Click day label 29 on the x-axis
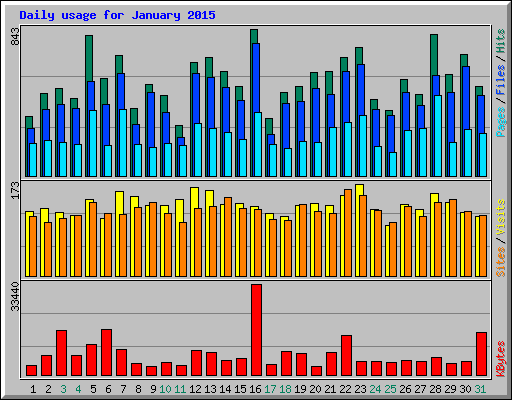512x400 pixels. (x=450, y=389)
